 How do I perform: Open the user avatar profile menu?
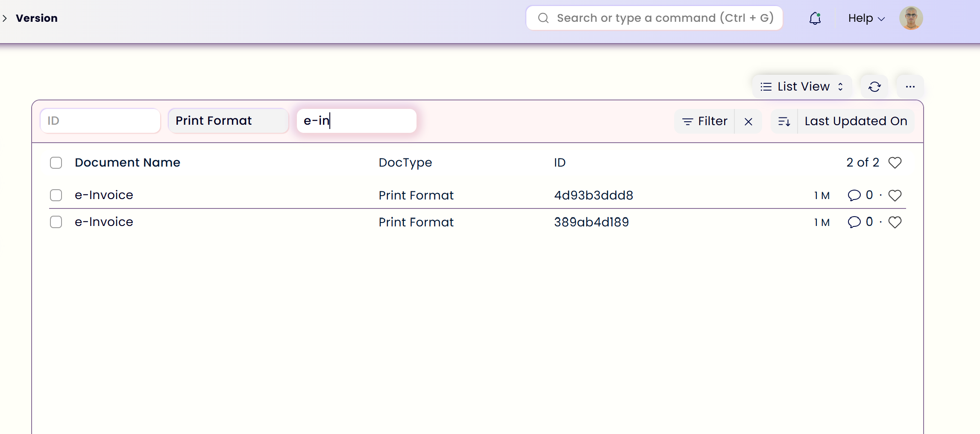[x=911, y=18]
